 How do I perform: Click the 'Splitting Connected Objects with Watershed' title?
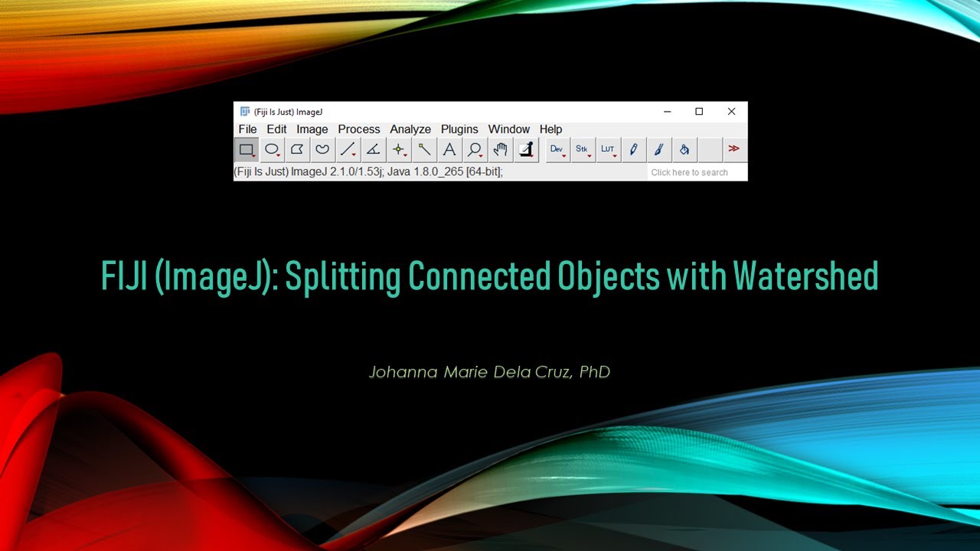click(582, 276)
